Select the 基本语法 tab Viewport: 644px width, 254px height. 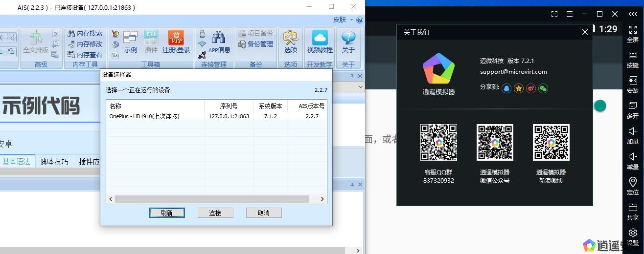(x=17, y=162)
